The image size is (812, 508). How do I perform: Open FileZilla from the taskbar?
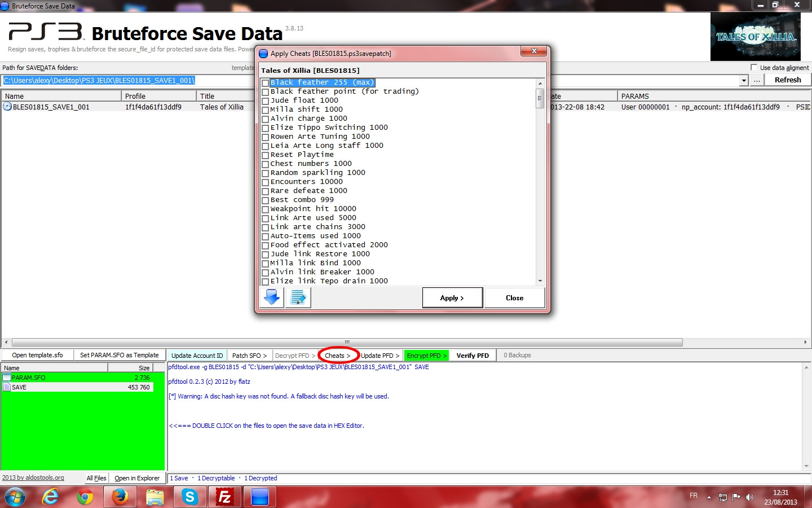pos(224,497)
